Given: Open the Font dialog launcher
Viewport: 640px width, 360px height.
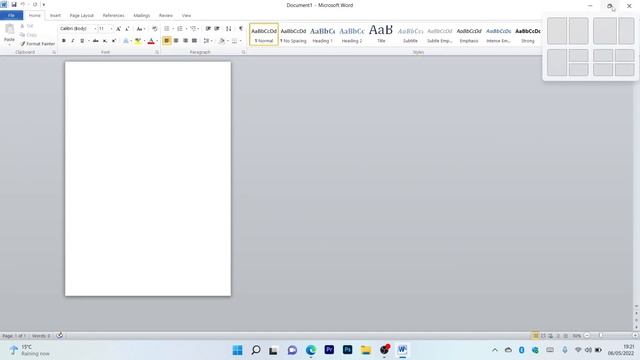Looking at the screenshot, I should pyautogui.click(x=157, y=52).
